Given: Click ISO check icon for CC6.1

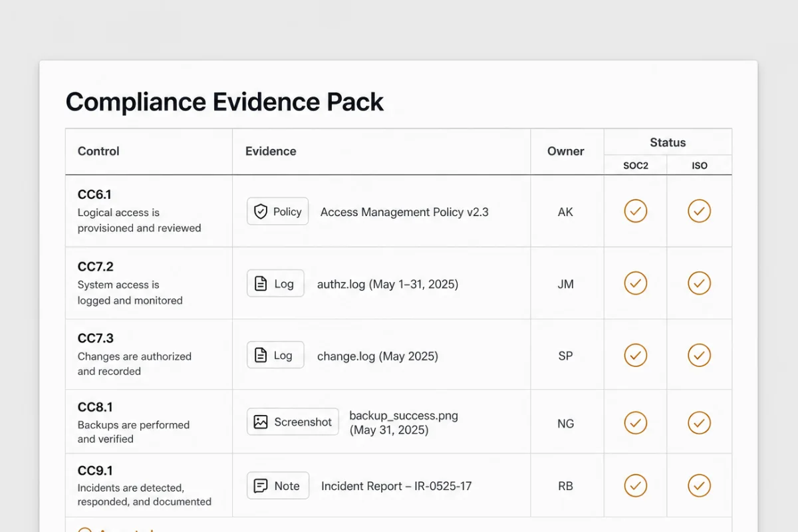Looking at the screenshot, I should 699,211.
